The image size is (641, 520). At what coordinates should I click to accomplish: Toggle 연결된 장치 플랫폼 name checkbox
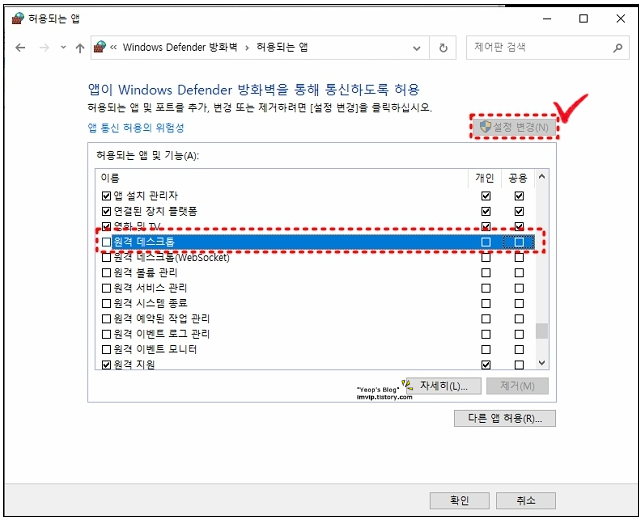pyautogui.click(x=106, y=211)
